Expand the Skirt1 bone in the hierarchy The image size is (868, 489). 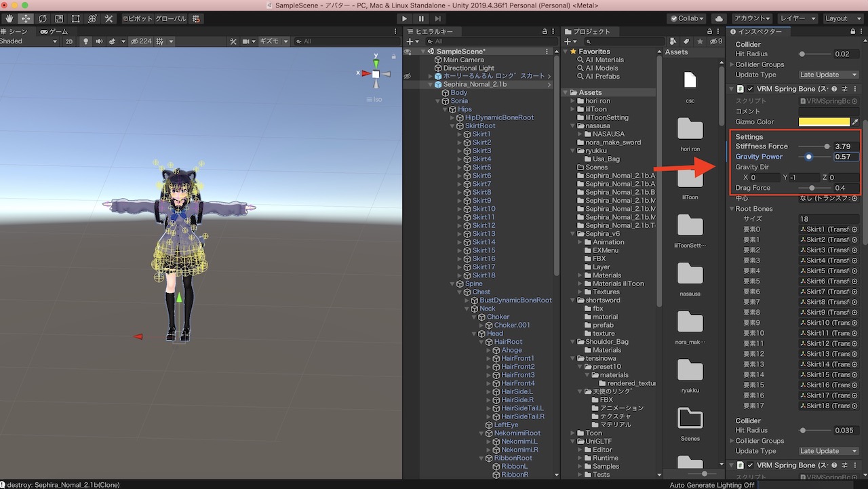point(459,134)
